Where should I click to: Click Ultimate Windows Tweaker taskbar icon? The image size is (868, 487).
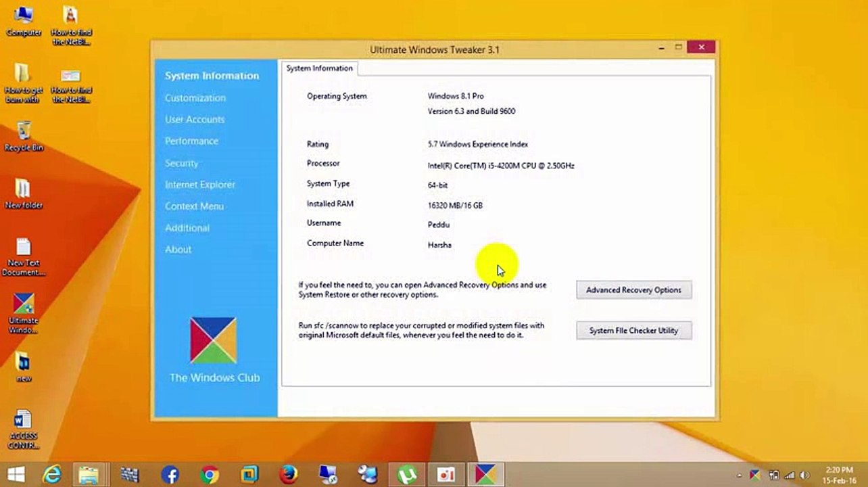point(485,476)
